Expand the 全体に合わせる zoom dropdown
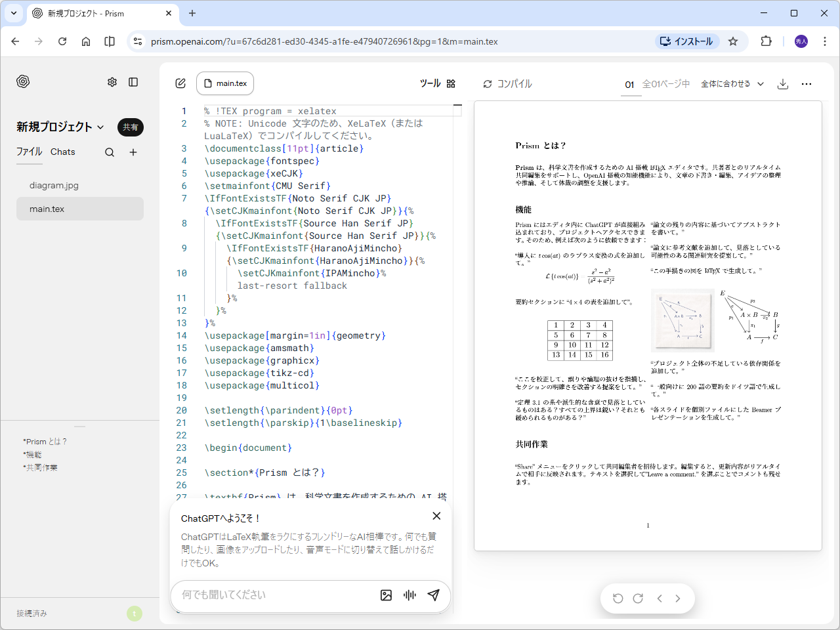This screenshot has width=840, height=630. tap(732, 84)
